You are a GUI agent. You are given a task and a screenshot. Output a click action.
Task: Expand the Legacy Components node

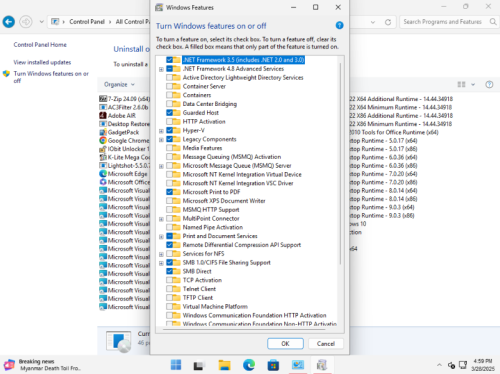tap(161, 140)
